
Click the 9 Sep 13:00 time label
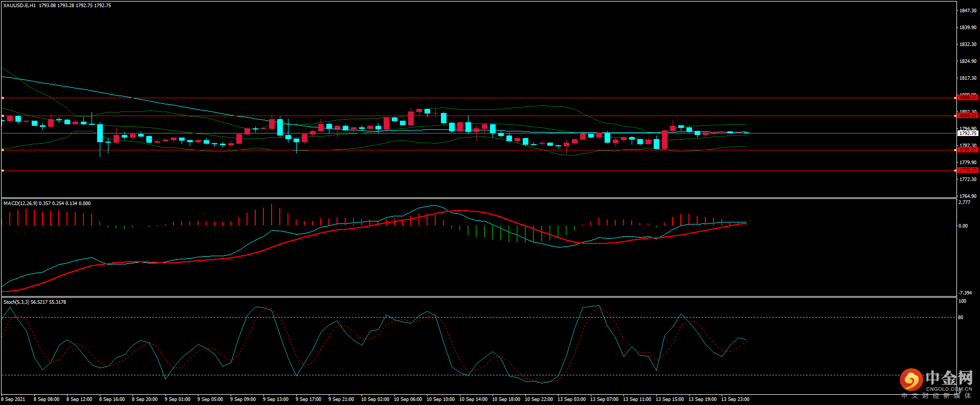click(276, 399)
